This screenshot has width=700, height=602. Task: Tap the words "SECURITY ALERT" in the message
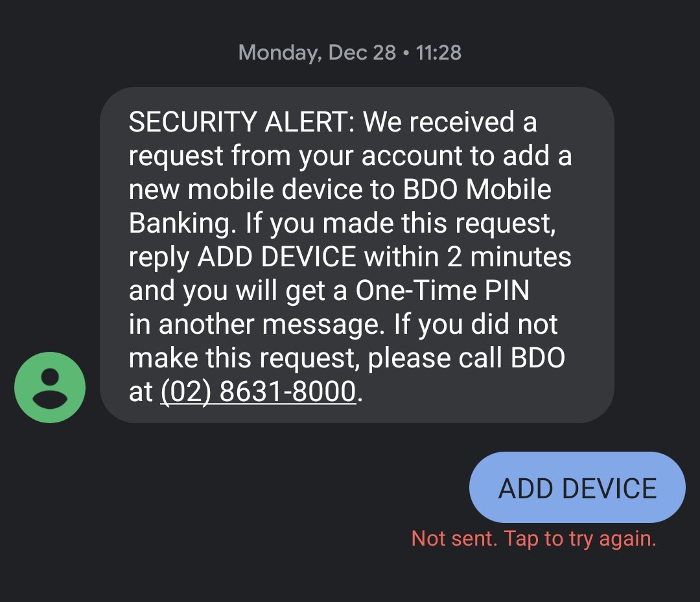click(240, 122)
